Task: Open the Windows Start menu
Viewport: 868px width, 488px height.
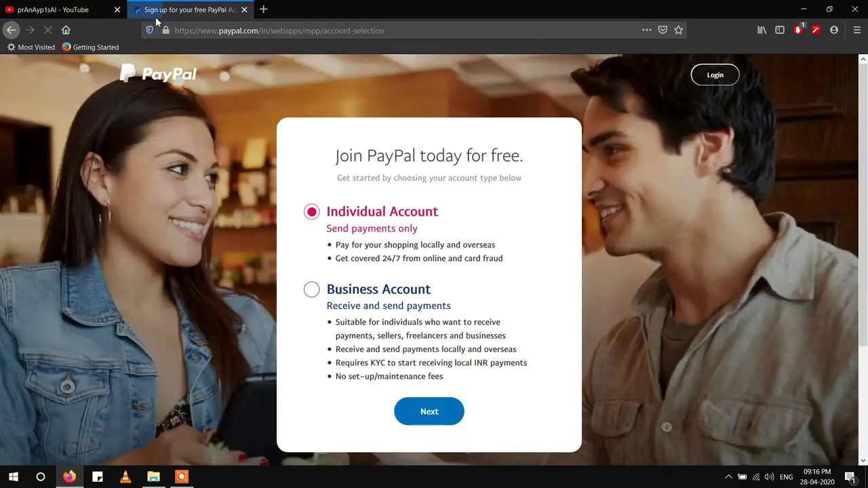Action: (13, 477)
